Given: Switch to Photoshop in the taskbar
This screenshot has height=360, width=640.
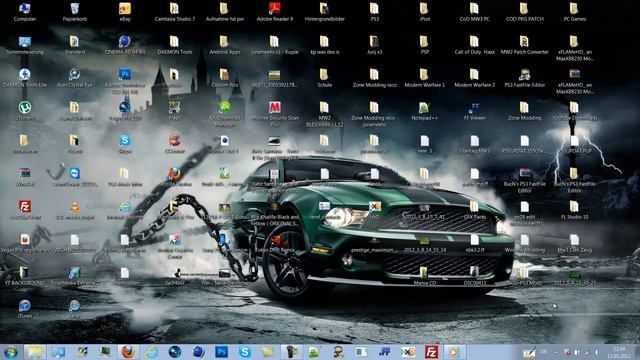Looking at the screenshot, I should click(x=222, y=352).
